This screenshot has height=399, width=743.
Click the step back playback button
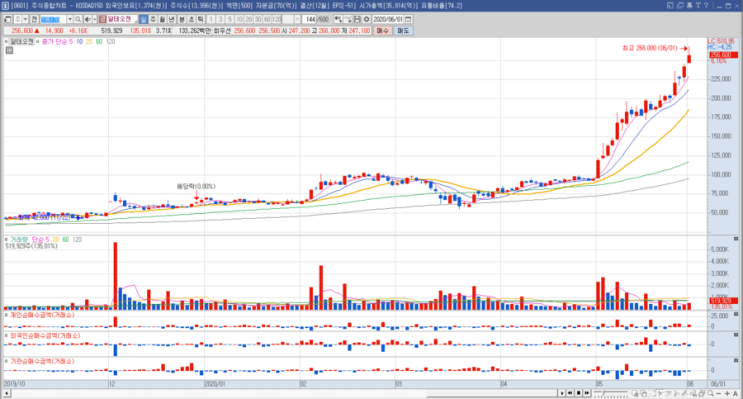[570, 393]
